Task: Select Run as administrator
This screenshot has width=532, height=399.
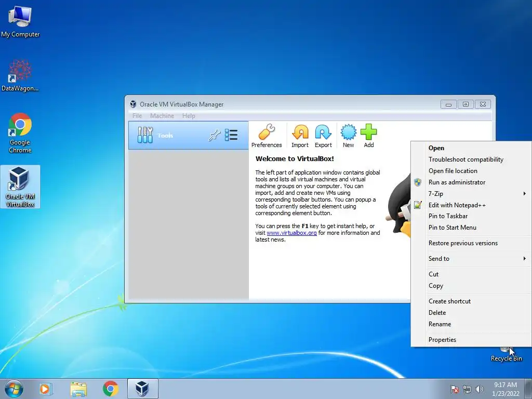Action: click(x=471, y=182)
